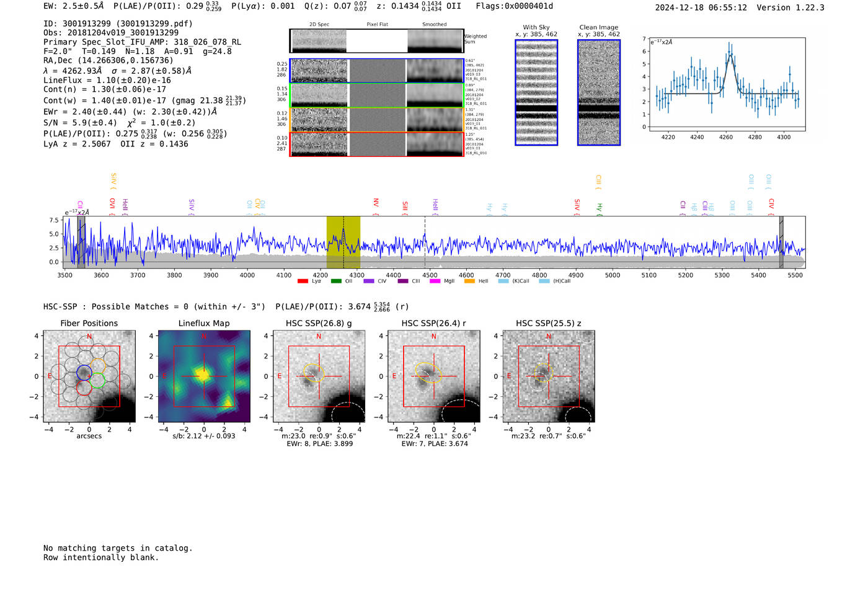
Task: Select the magenta MgII legend swatch
Action: (x=436, y=281)
